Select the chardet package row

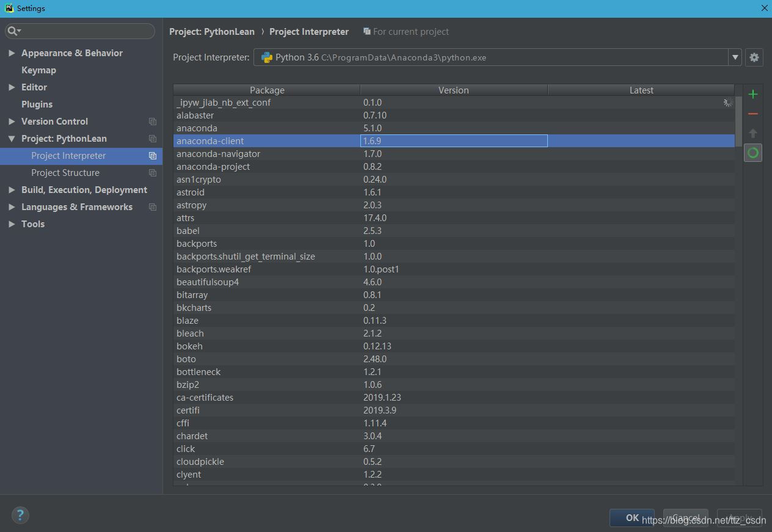454,436
